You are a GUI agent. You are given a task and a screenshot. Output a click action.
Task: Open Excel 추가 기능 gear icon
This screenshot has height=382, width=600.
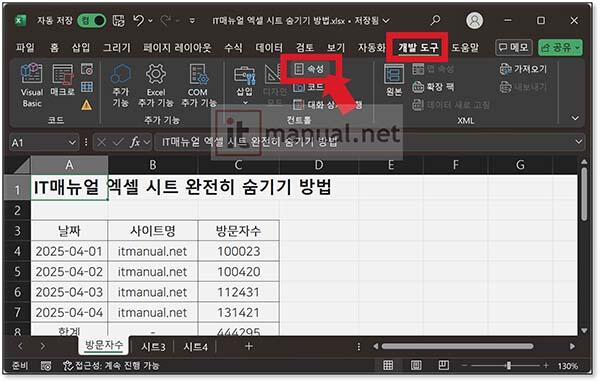(156, 85)
